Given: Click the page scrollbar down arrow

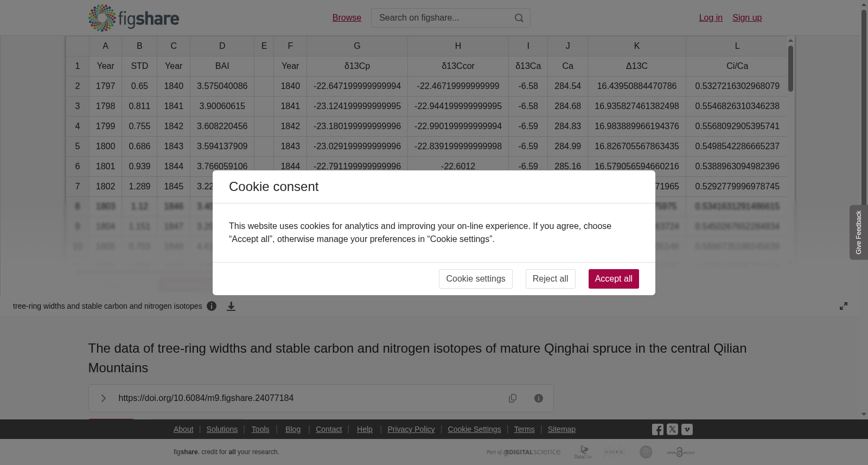Looking at the screenshot, I should (x=864, y=415).
